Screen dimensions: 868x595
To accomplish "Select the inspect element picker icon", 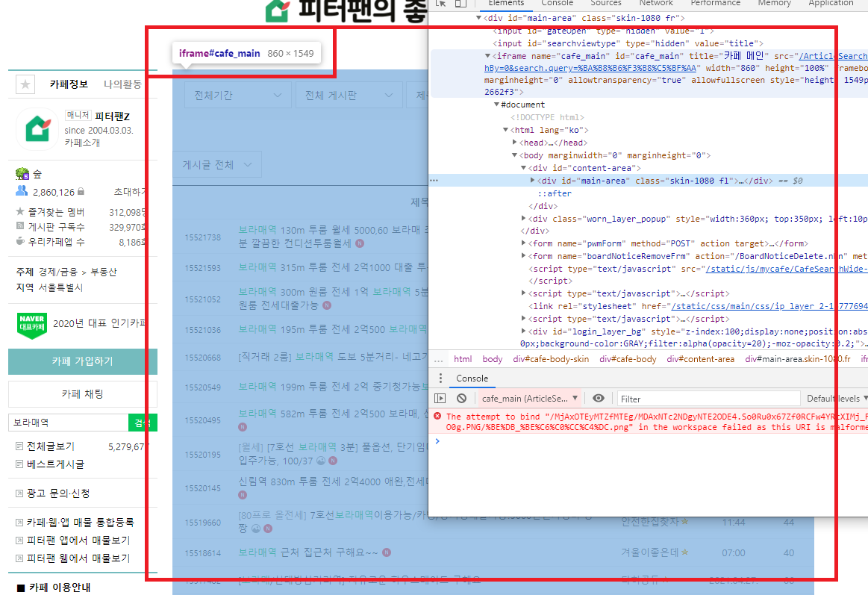I will pyautogui.click(x=440, y=3).
